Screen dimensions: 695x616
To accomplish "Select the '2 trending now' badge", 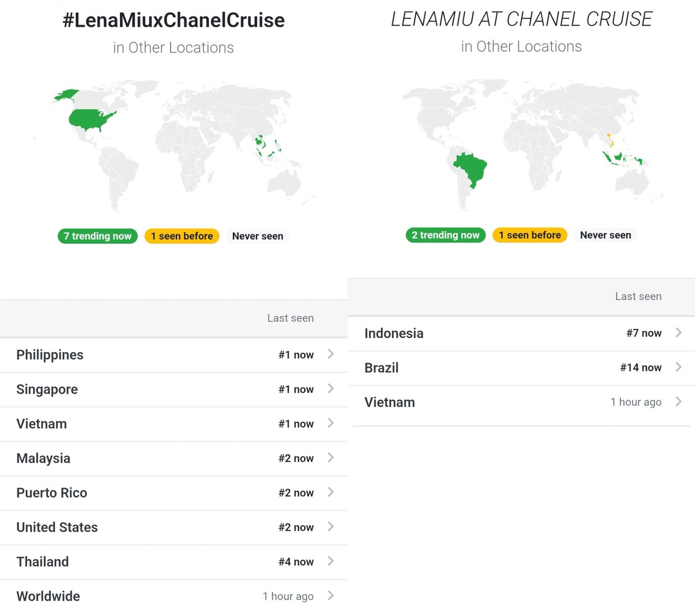I will click(x=445, y=235).
